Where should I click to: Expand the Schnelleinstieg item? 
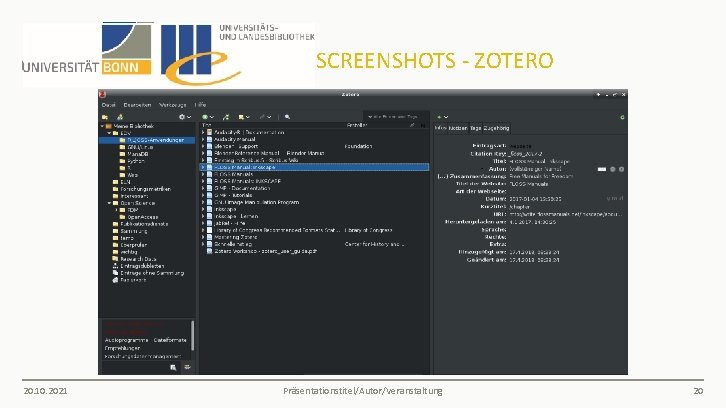(203, 244)
